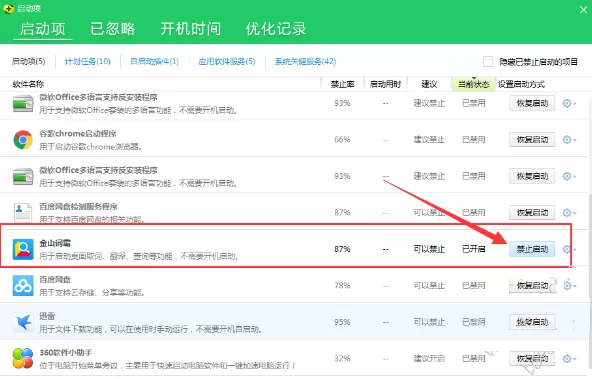Click the 百度网盘 cloud icon
This screenshot has height=379, width=592.
click(23, 286)
